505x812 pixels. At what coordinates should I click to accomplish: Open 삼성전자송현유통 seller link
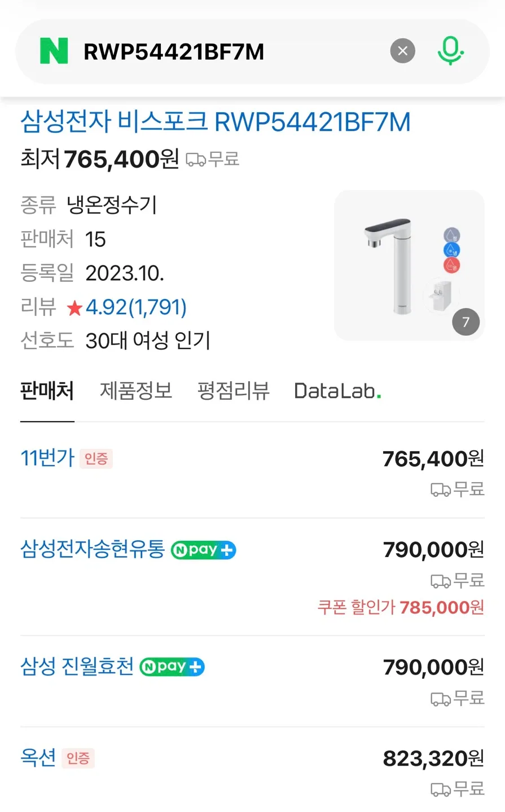tap(93, 549)
